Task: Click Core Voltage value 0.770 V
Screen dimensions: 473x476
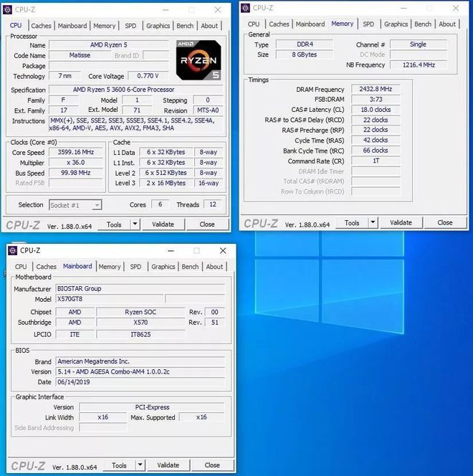Action: click(148, 76)
